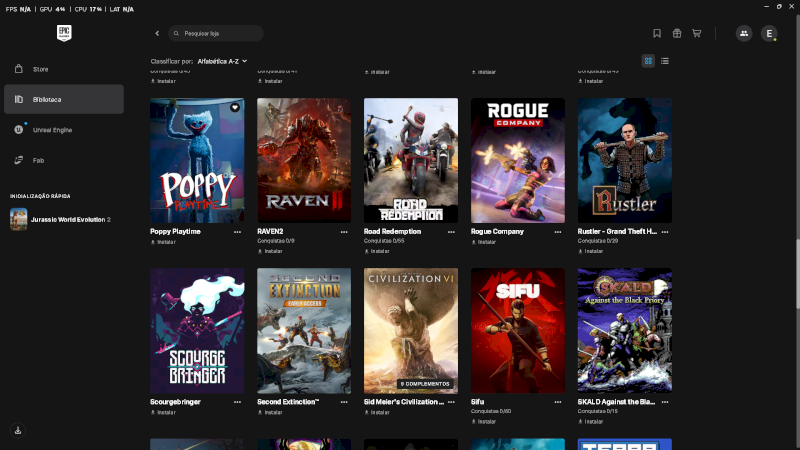
Task: Click the Epic Games logo
Action: (64, 33)
